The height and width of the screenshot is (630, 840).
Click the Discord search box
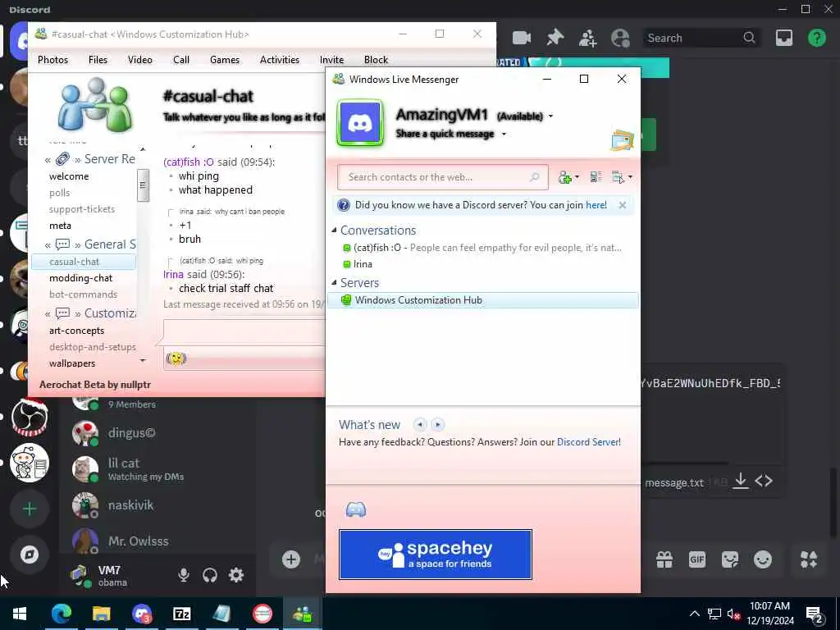pos(701,38)
